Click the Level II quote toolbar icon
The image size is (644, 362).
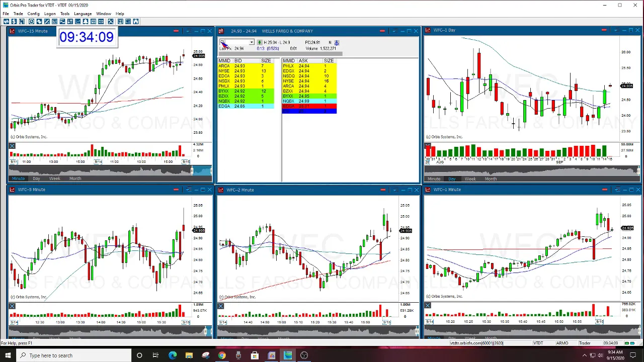point(54,21)
